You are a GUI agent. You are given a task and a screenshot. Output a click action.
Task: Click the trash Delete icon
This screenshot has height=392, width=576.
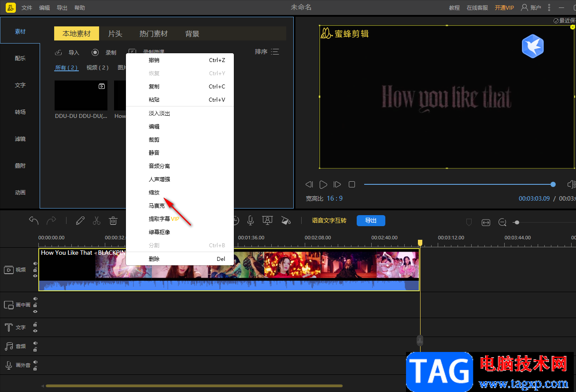[113, 220]
